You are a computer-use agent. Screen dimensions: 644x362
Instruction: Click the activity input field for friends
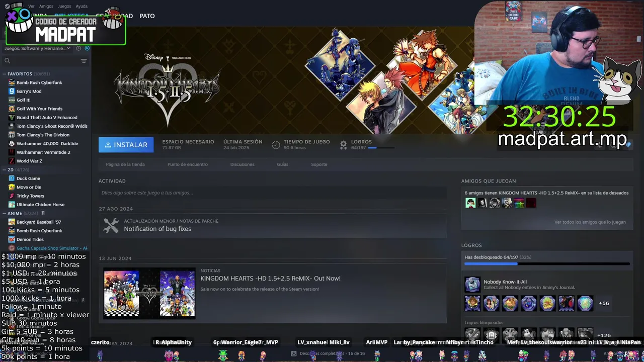coord(273,193)
